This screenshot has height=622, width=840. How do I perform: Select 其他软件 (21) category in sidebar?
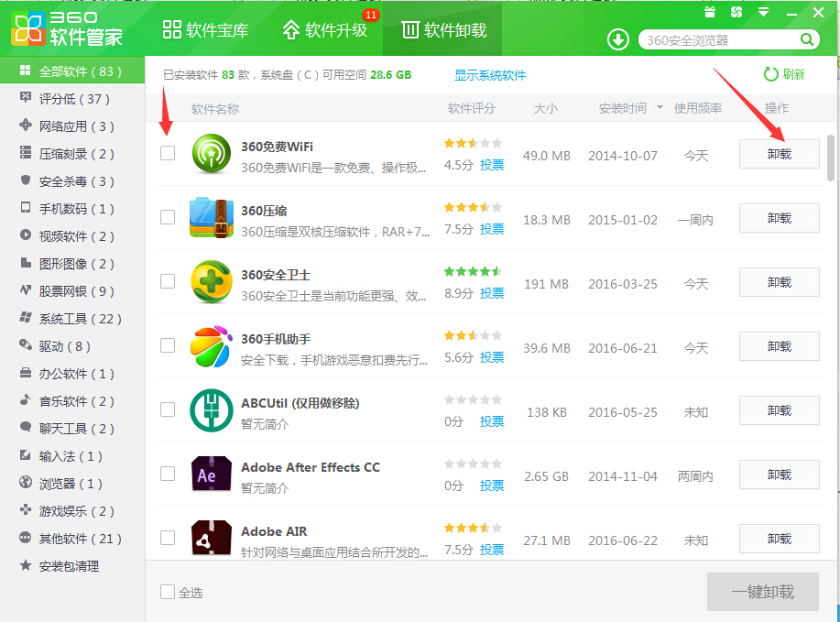point(72,539)
